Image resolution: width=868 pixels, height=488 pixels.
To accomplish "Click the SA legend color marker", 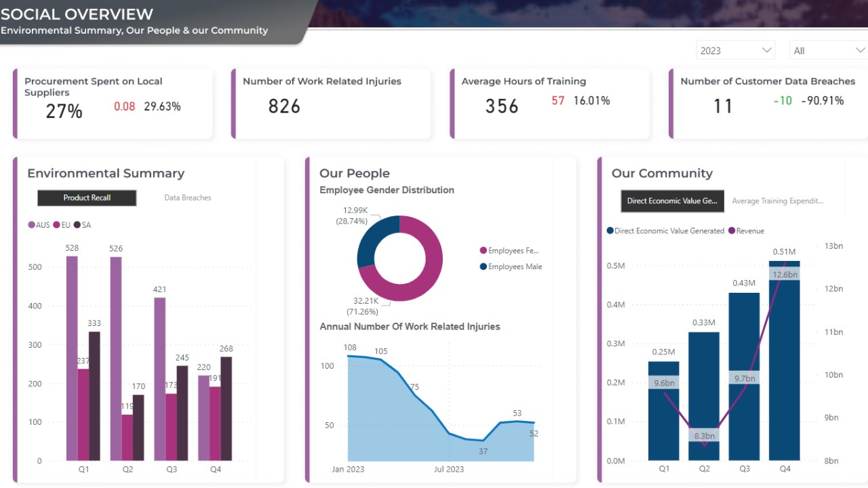I will [x=77, y=225].
